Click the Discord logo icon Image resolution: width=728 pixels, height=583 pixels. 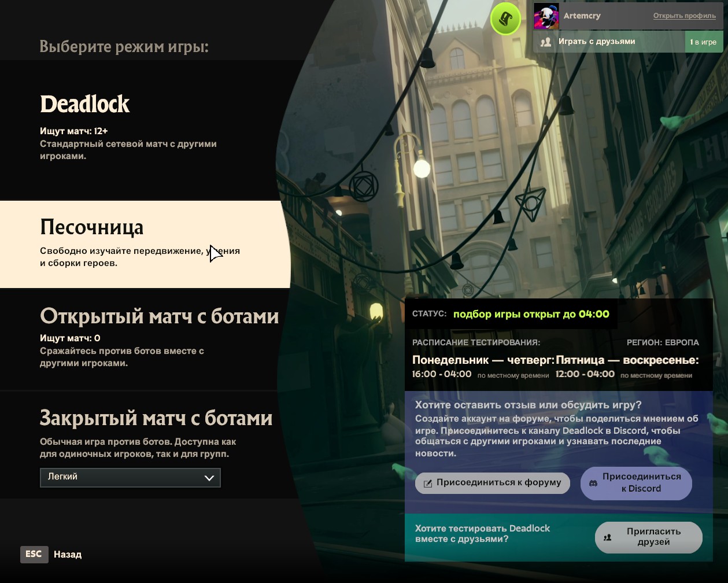(593, 483)
